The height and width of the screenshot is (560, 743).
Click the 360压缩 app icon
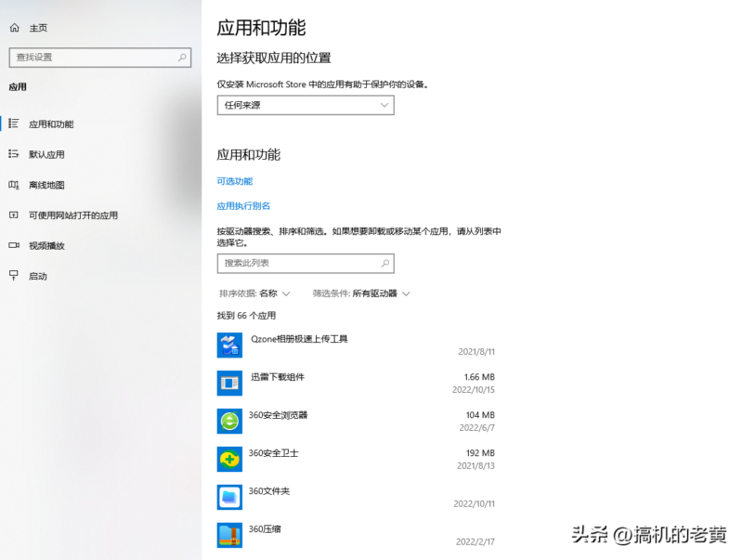(228, 535)
